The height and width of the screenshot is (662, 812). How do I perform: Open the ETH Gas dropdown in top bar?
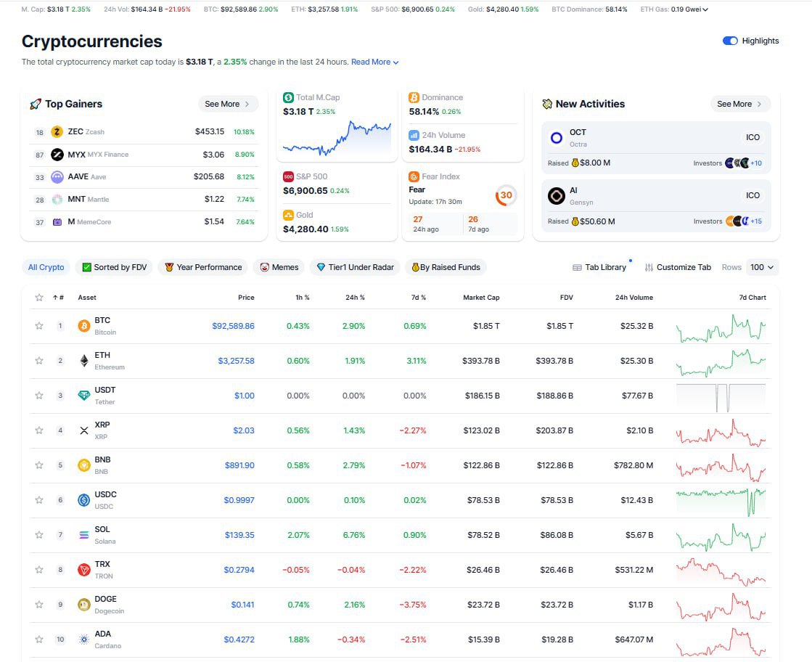tap(705, 9)
